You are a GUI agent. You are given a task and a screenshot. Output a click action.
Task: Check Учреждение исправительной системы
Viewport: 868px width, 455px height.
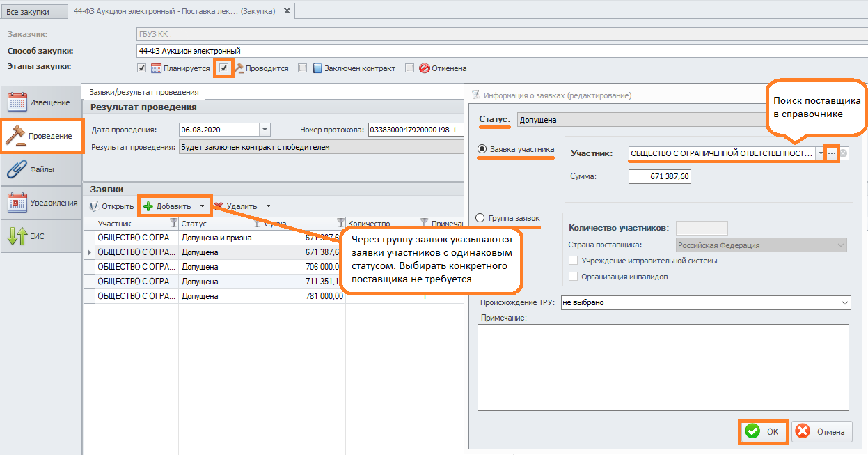(574, 261)
